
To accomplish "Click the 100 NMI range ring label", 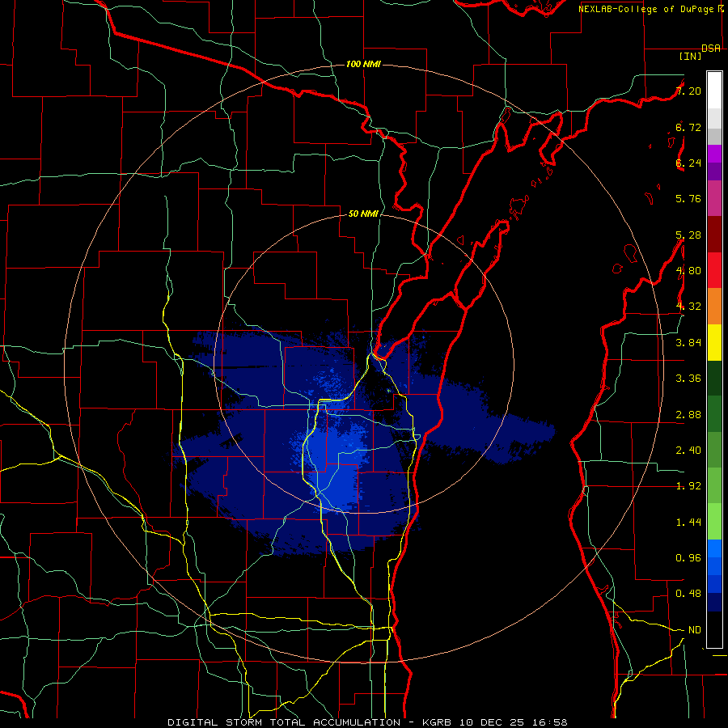I will click(x=363, y=64).
